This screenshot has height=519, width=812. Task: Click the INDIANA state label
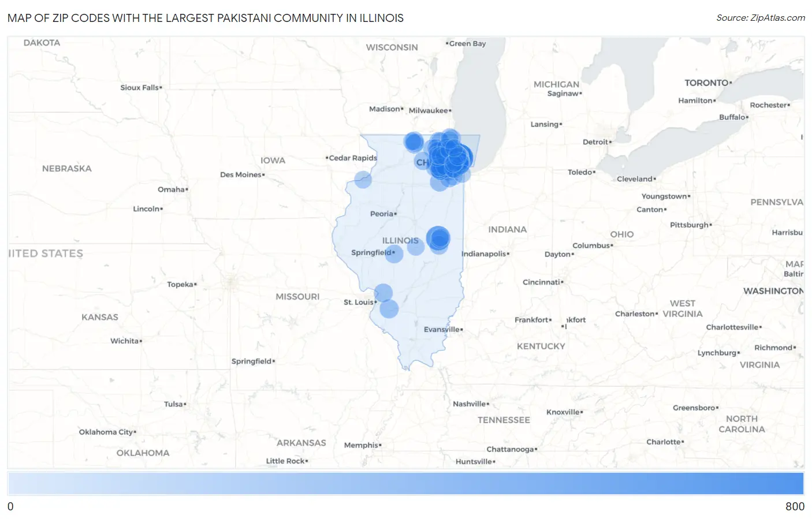pyautogui.click(x=507, y=230)
